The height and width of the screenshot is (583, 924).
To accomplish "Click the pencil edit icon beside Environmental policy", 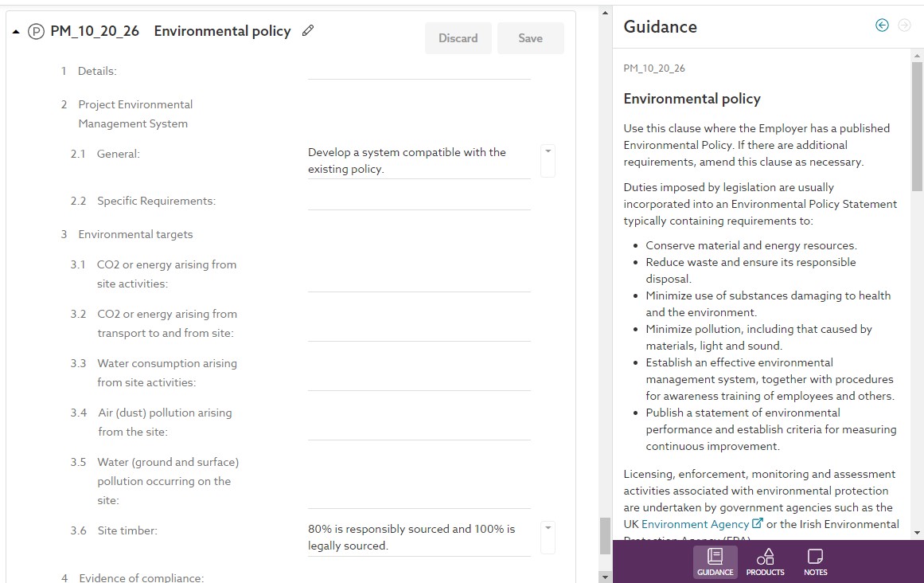I will click(309, 31).
